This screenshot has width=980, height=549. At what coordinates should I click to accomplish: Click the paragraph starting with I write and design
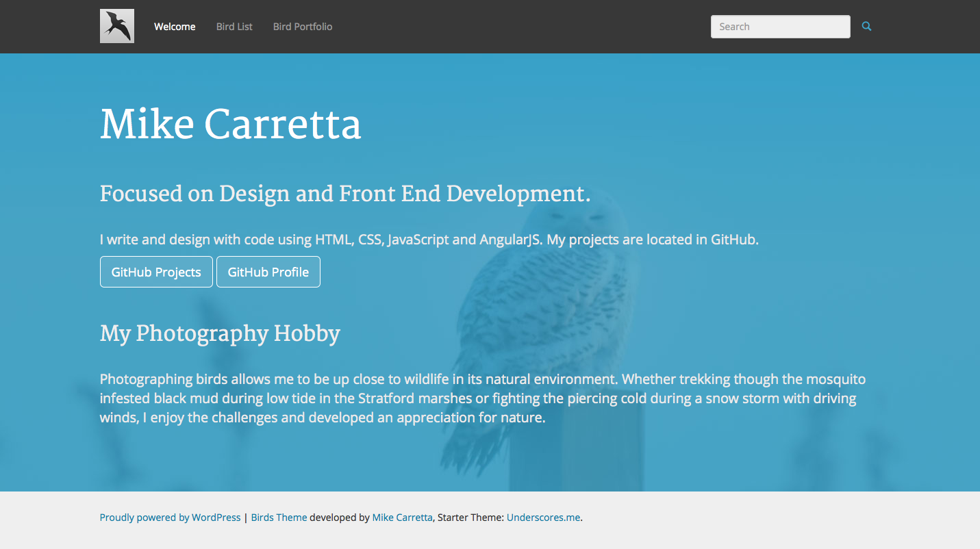pyautogui.click(x=429, y=240)
